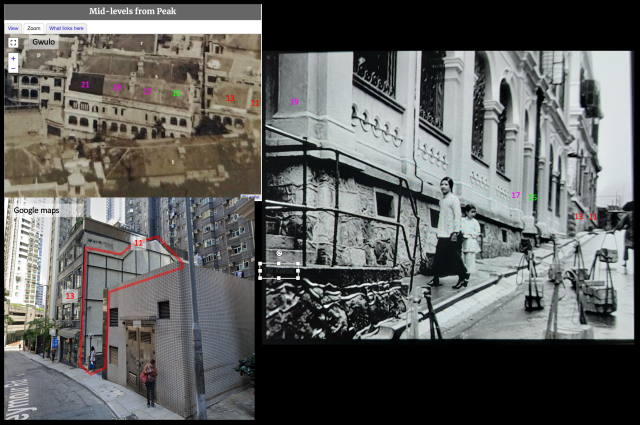The height and width of the screenshot is (425, 640).
Task: Click the fullscreen icon on the aerial map
Action: coord(13,42)
